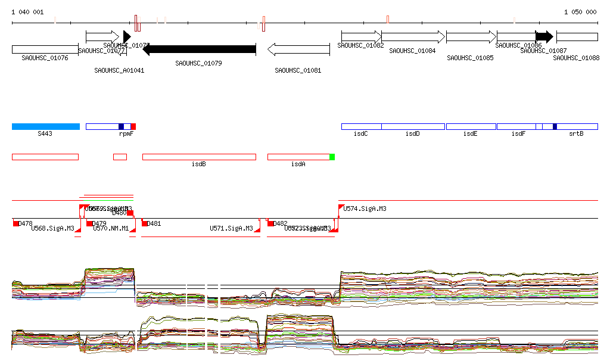610x364 pixels.
Task: Click the isdD blue outlined box
Action: click(x=413, y=126)
